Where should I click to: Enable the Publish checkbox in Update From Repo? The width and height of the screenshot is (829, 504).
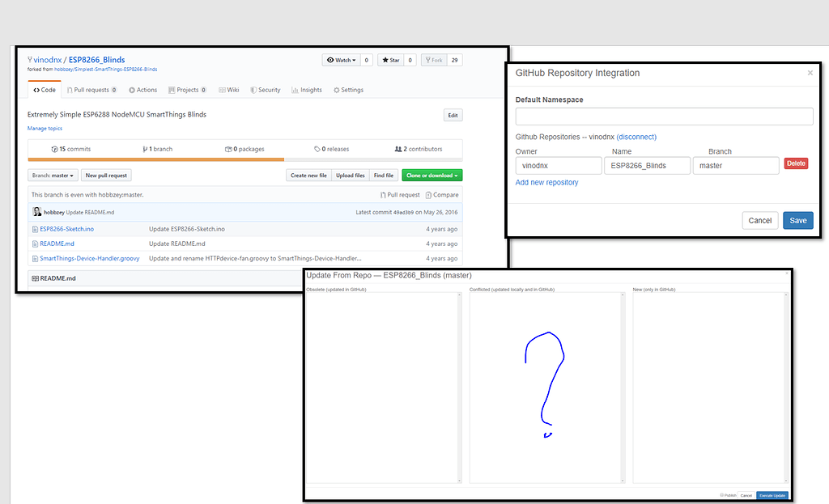[x=721, y=495]
